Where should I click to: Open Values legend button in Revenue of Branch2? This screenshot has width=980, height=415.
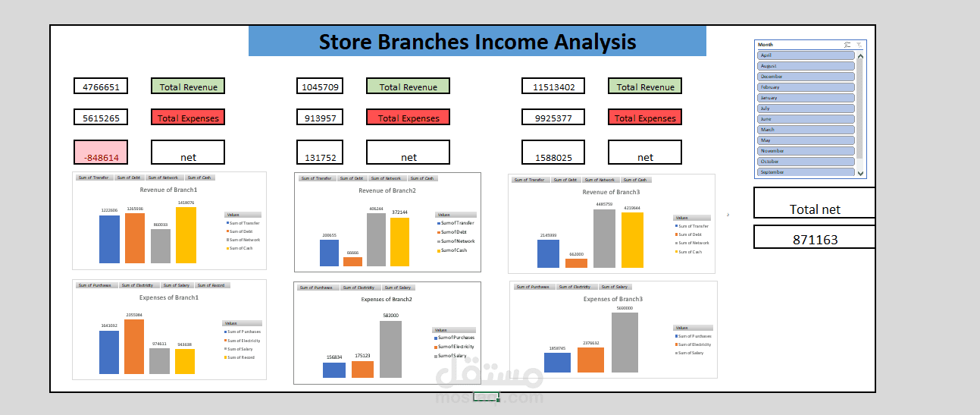click(456, 215)
